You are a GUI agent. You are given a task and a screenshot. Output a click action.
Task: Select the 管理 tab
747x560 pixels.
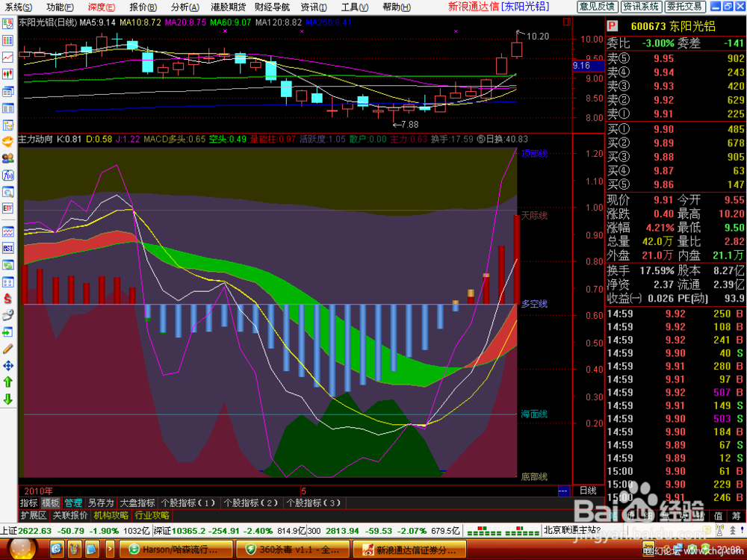[x=73, y=503]
